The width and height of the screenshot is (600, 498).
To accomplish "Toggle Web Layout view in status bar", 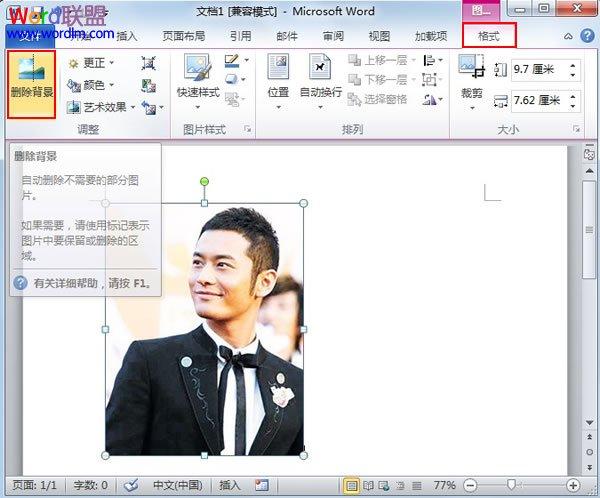I will click(x=384, y=486).
